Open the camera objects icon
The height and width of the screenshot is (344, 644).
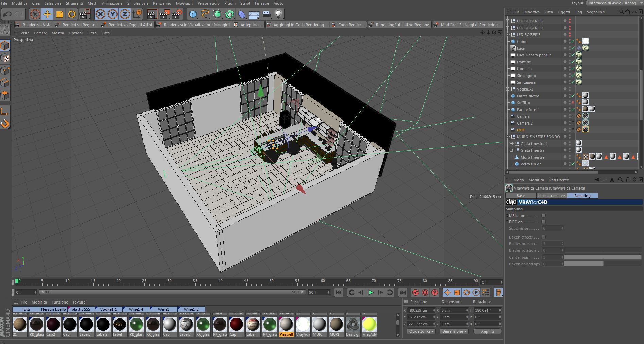266,14
